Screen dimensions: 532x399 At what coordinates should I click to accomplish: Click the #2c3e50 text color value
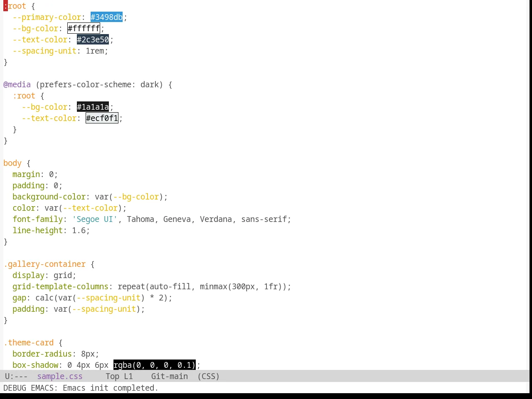(x=93, y=39)
